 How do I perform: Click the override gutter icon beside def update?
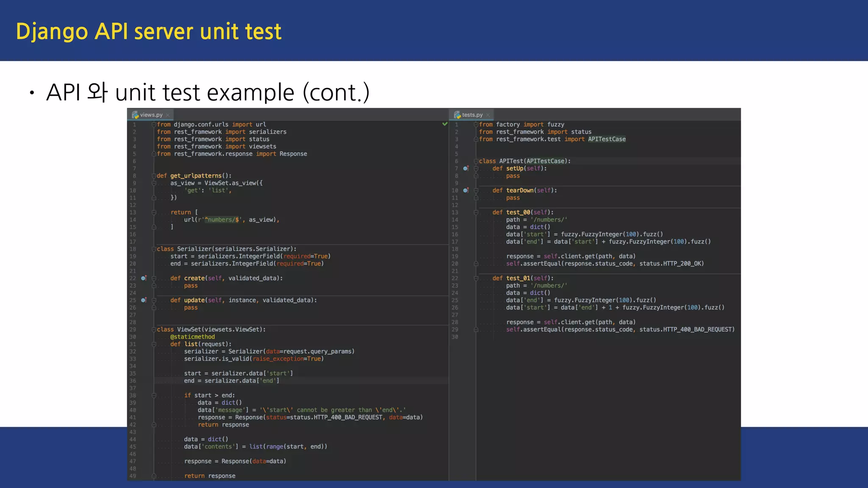[x=144, y=300]
